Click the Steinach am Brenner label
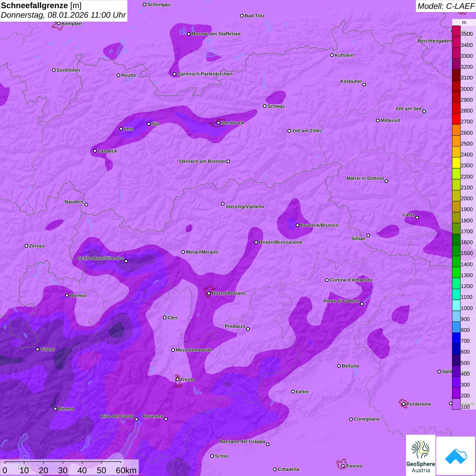Screen dimensions: 476x476 point(202,161)
